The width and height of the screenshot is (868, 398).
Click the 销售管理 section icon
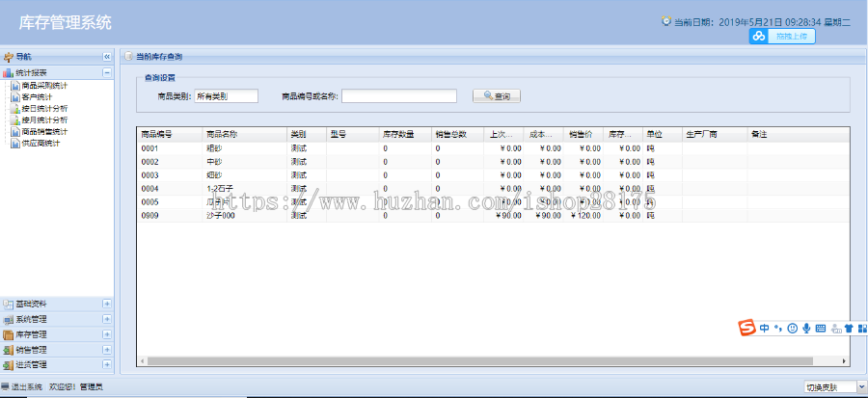point(9,350)
